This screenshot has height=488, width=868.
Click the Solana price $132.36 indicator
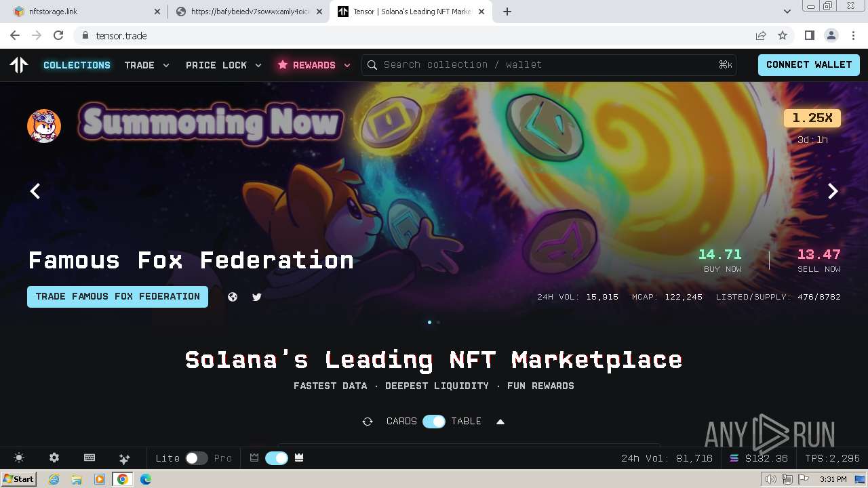coord(759,458)
